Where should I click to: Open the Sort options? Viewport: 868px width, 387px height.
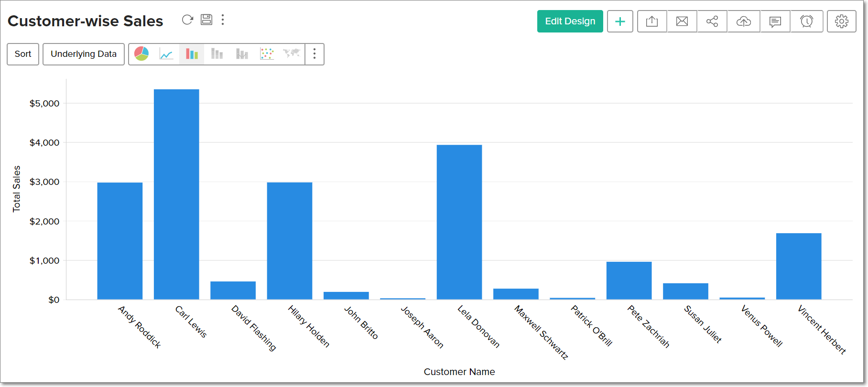pos(23,54)
